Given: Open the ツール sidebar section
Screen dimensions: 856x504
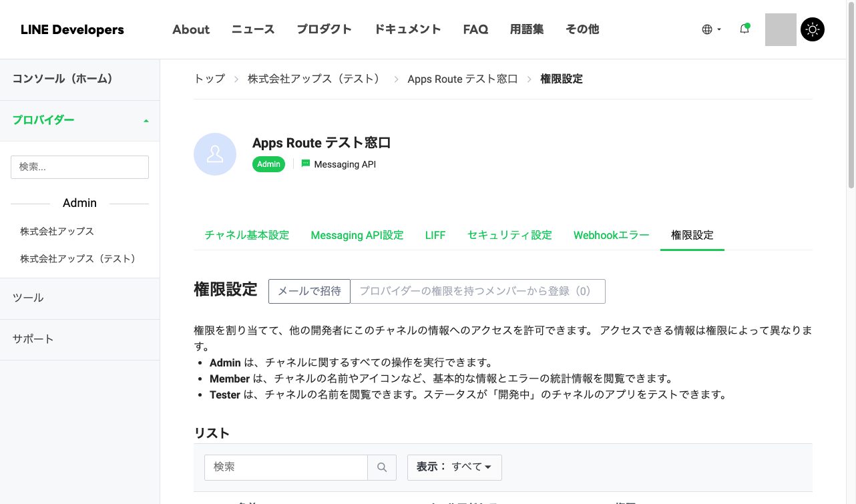Looking at the screenshot, I should pos(79,298).
